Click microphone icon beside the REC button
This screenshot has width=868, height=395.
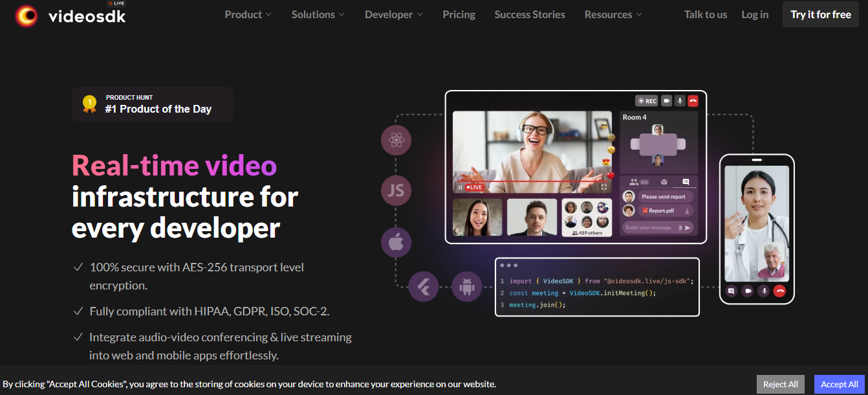680,101
